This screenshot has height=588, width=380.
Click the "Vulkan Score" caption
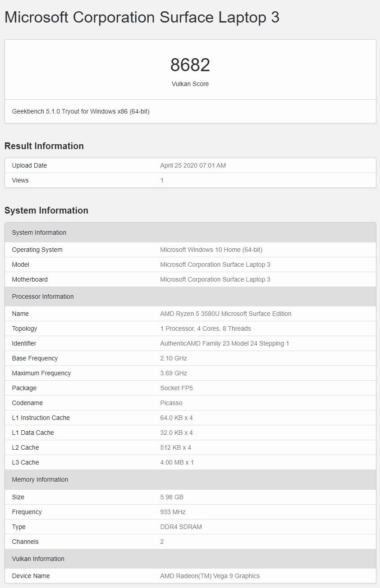pyautogui.click(x=190, y=84)
